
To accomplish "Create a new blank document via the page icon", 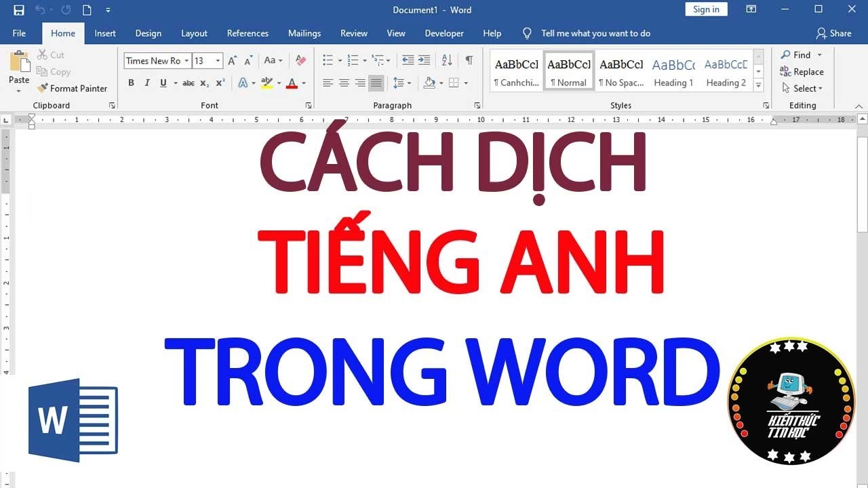I will 87,10.
